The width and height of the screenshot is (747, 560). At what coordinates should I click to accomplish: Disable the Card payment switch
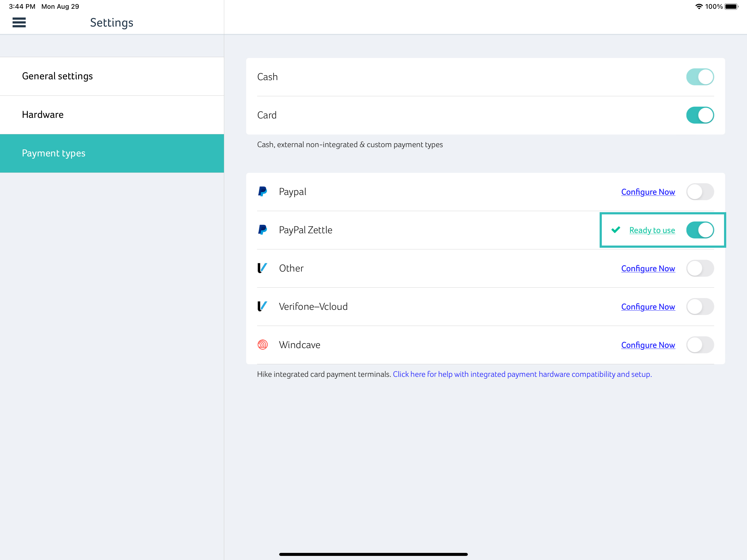click(x=700, y=115)
